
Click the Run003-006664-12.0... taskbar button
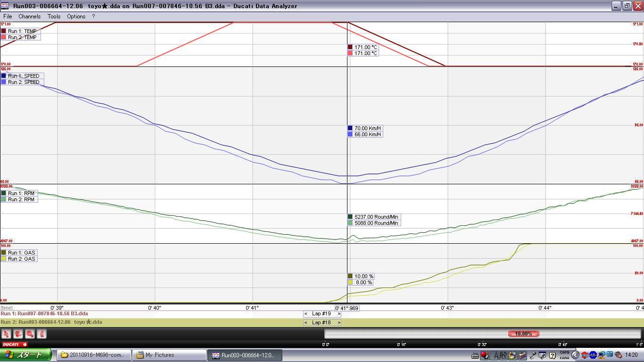pyautogui.click(x=245, y=355)
